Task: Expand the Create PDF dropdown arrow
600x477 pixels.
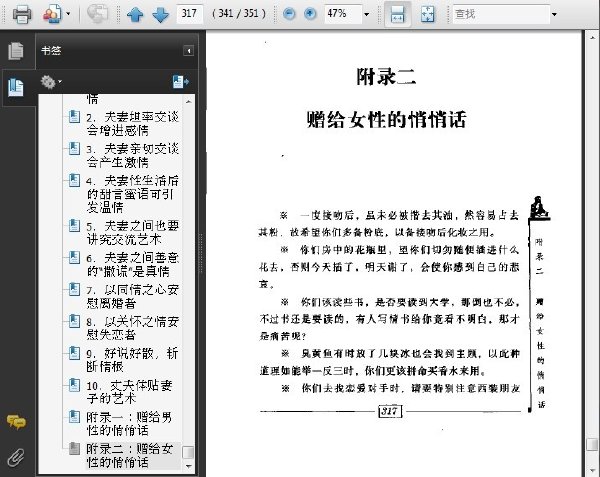Action: click(68, 14)
